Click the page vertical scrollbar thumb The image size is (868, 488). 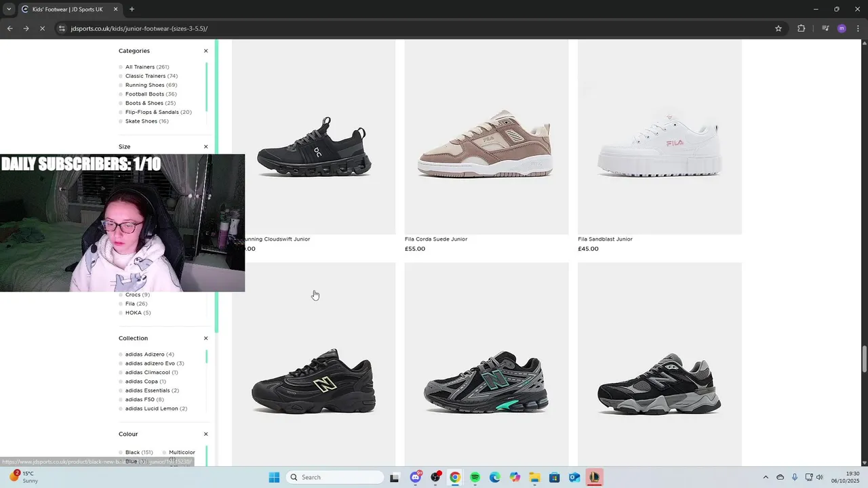pos(864,359)
